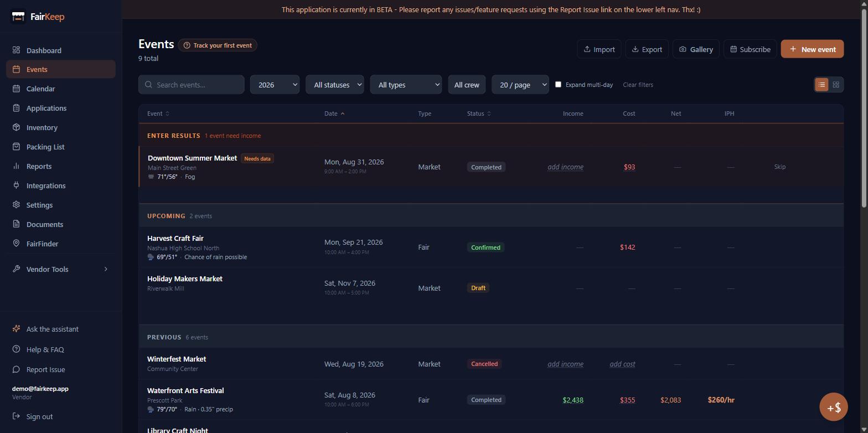Click the New event button

click(812, 49)
